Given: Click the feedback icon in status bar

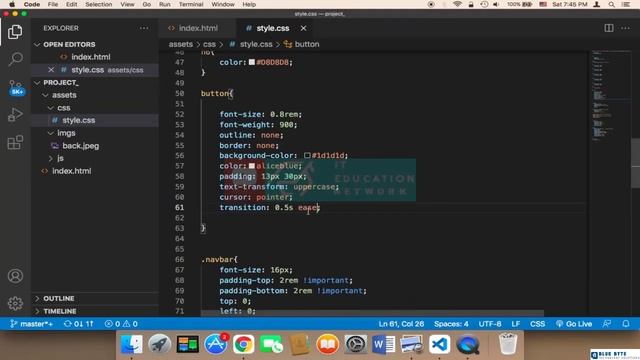Looking at the screenshot, I should (x=607, y=324).
